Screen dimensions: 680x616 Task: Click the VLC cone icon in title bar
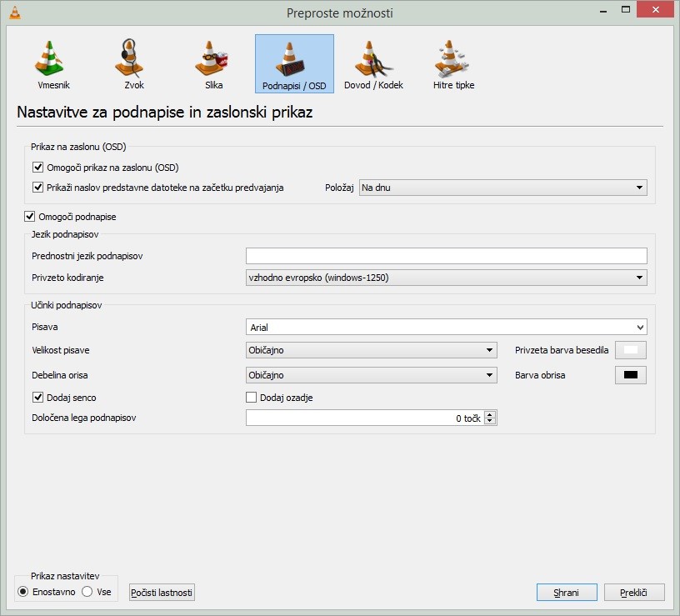pyautogui.click(x=12, y=13)
